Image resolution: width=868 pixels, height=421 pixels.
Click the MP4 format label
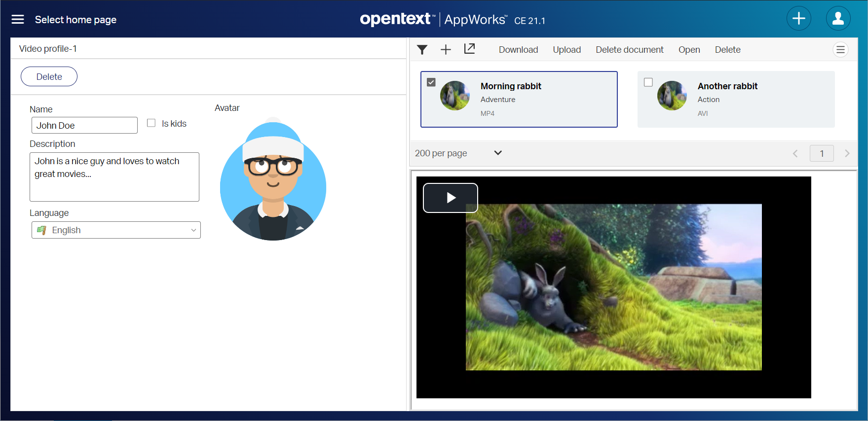point(488,113)
